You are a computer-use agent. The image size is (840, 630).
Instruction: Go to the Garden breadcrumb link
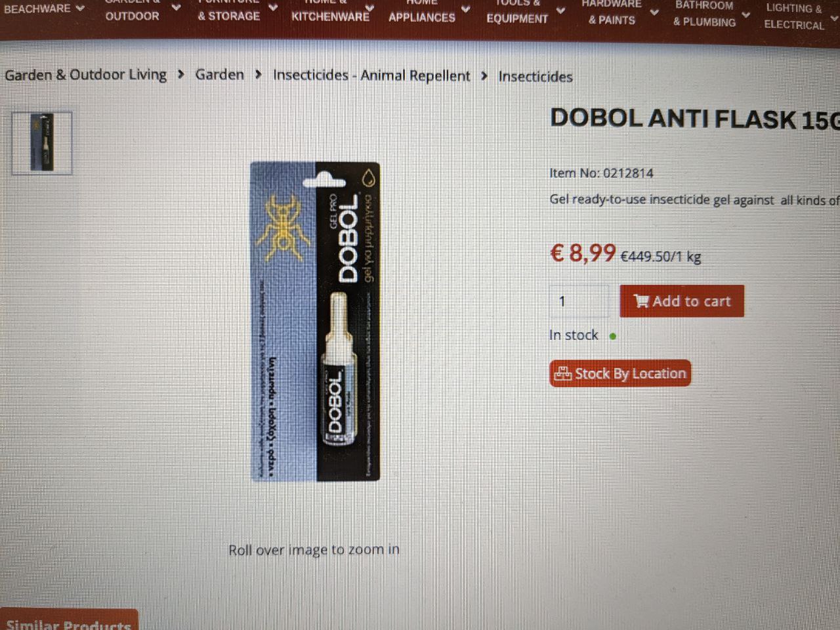219,75
